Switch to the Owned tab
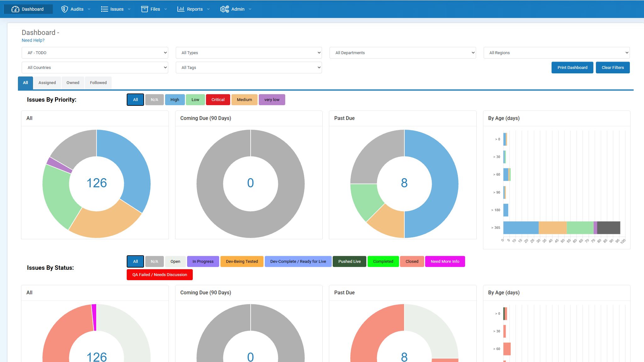This screenshot has height=362, width=644. pyautogui.click(x=73, y=83)
